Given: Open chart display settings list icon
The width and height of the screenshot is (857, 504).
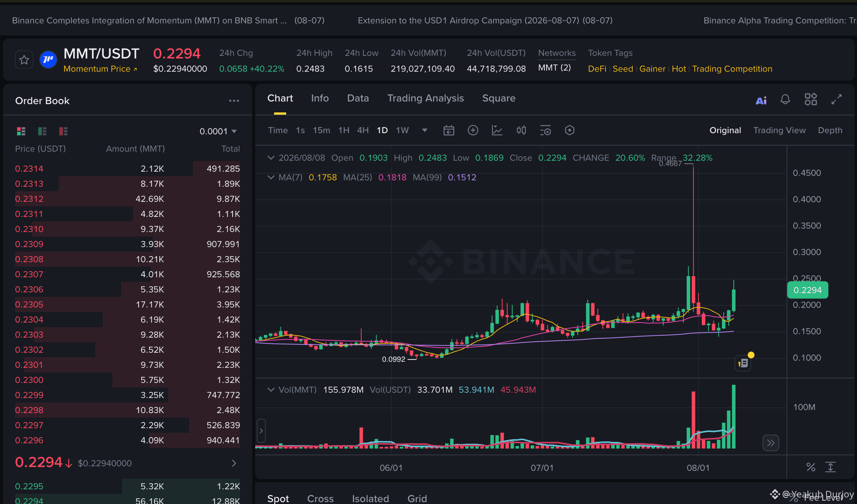Looking at the screenshot, I should pyautogui.click(x=546, y=131).
